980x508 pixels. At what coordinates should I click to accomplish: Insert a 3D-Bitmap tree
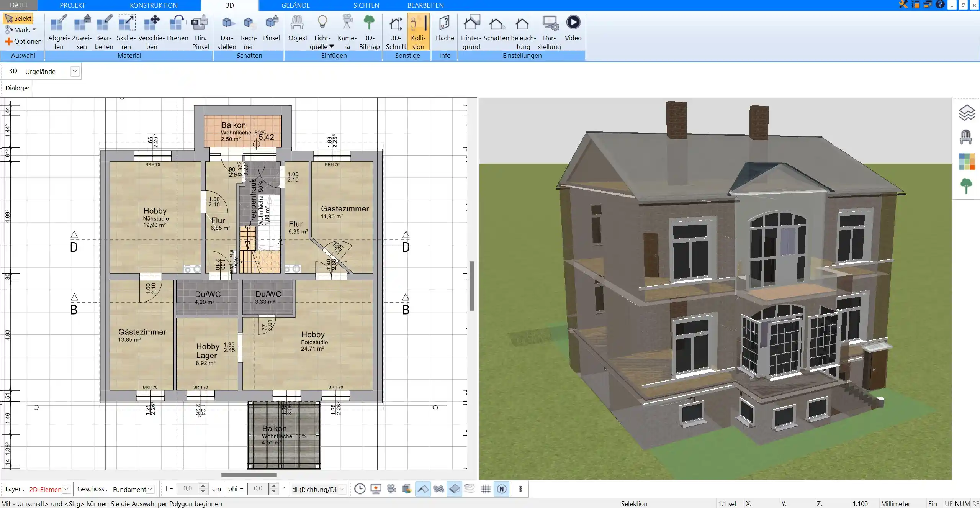point(369,32)
